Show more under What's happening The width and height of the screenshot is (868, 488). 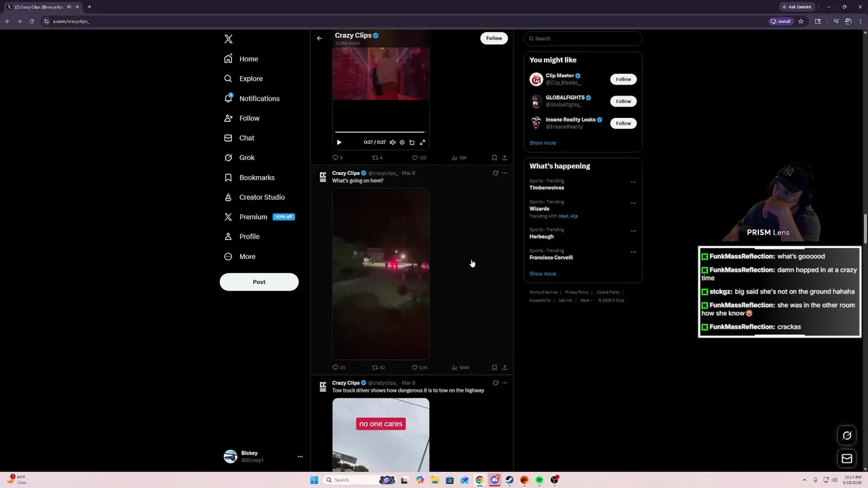point(542,274)
